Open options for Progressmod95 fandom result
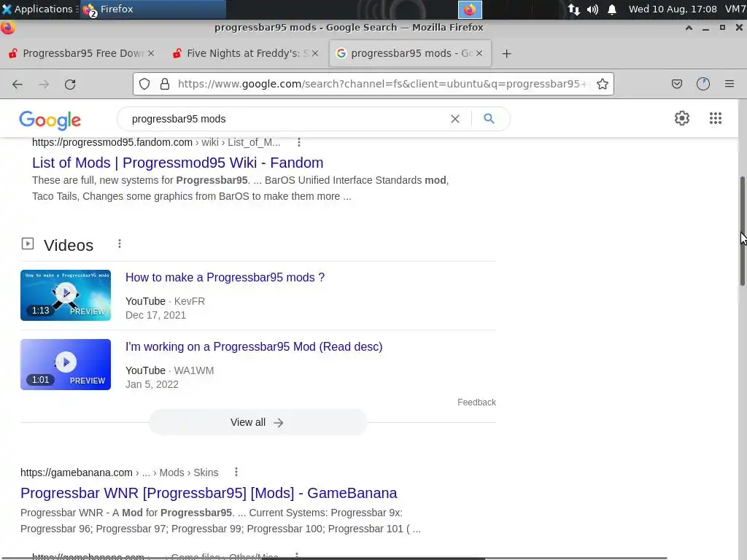Viewport: 747px width, 560px height. [298, 142]
